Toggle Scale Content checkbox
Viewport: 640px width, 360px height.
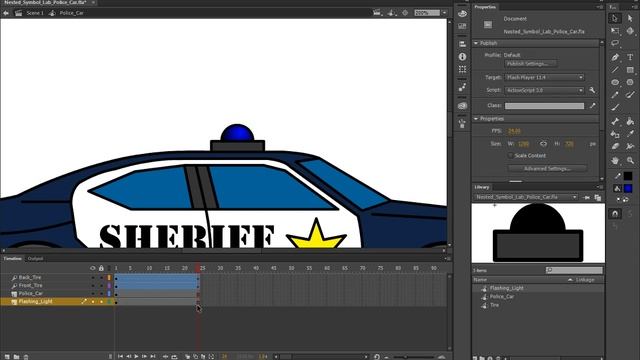(510, 156)
